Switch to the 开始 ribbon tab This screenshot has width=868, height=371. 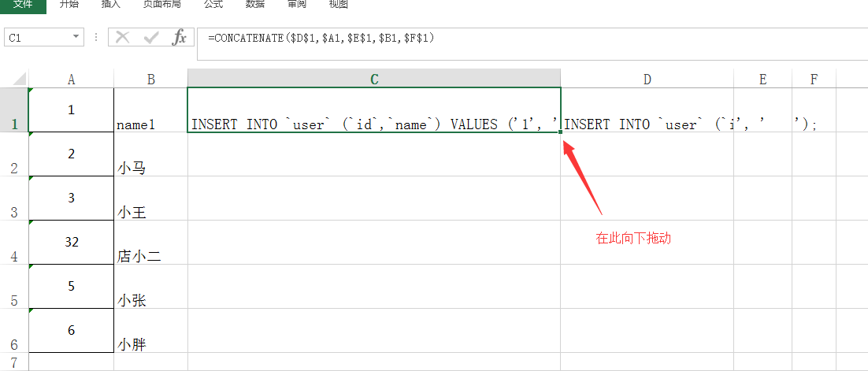(69, 5)
